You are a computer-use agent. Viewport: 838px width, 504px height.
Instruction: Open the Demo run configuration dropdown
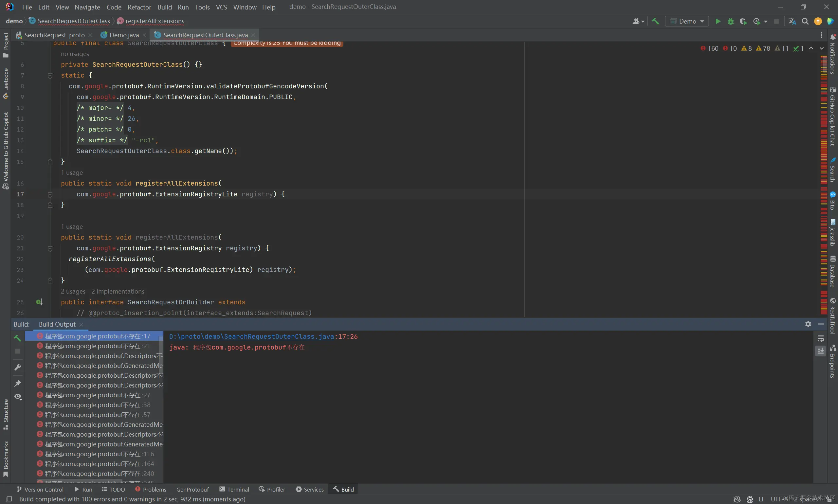pos(687,21)
